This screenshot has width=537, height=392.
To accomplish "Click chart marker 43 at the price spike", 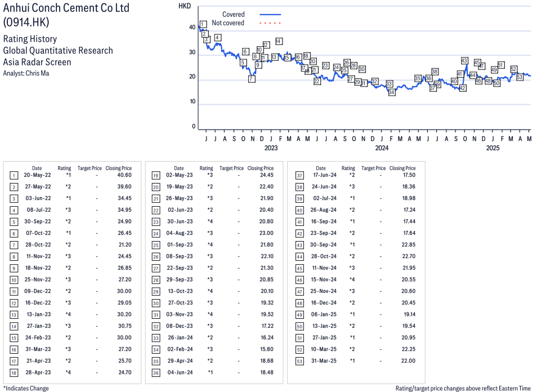I will tap(464, 61).
